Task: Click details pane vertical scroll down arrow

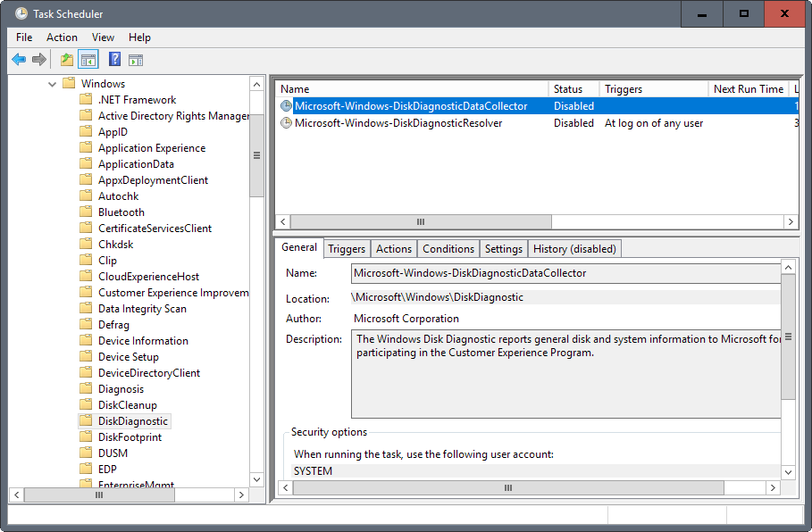Action: point(788,472)
